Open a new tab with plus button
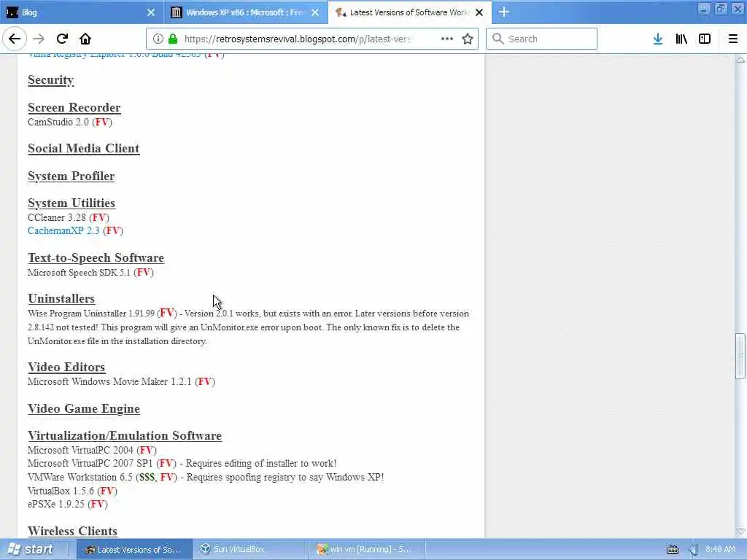747x560 pixels. (504, 12)
